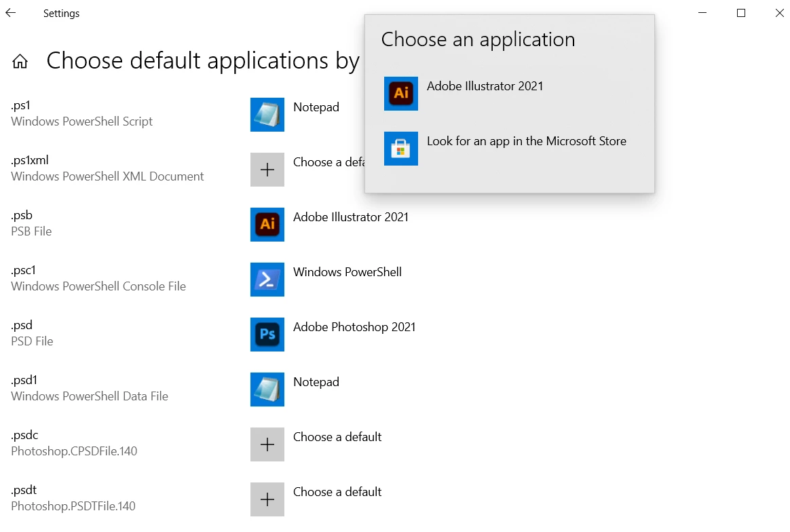
Task: Click Choose a default for .psdt
Action: pyautogui.click(x=337, y=492)
